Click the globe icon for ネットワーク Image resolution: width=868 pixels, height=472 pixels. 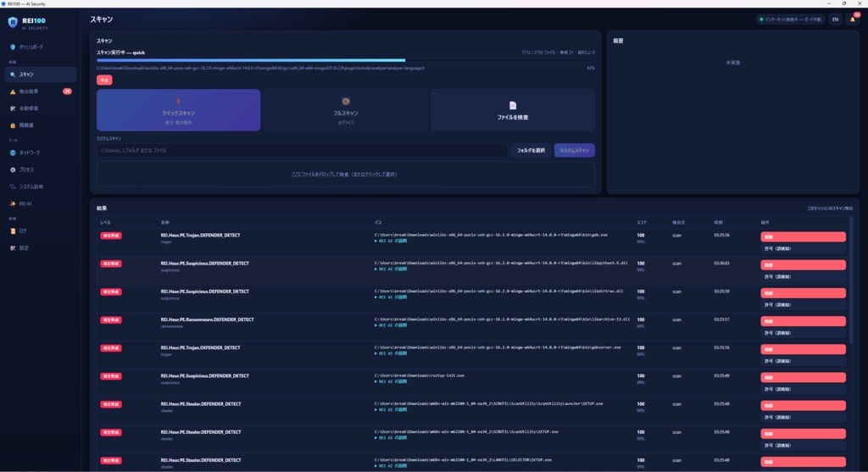click(13, 153)
